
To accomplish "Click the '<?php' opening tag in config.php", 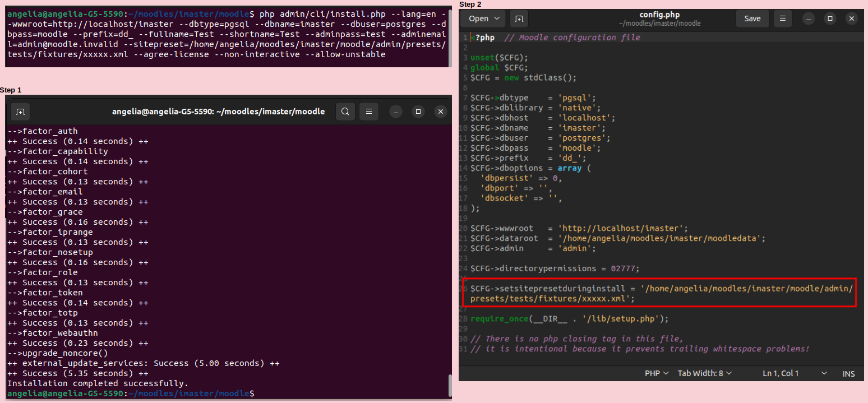I will pyautogui.click(x=483, y=38).
